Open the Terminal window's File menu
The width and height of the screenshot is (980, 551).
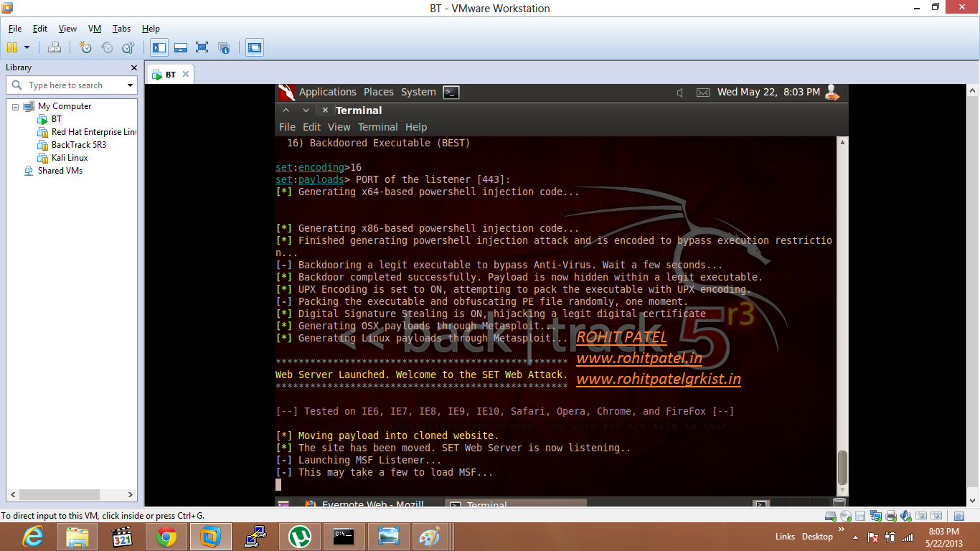(x=287, y=127)
